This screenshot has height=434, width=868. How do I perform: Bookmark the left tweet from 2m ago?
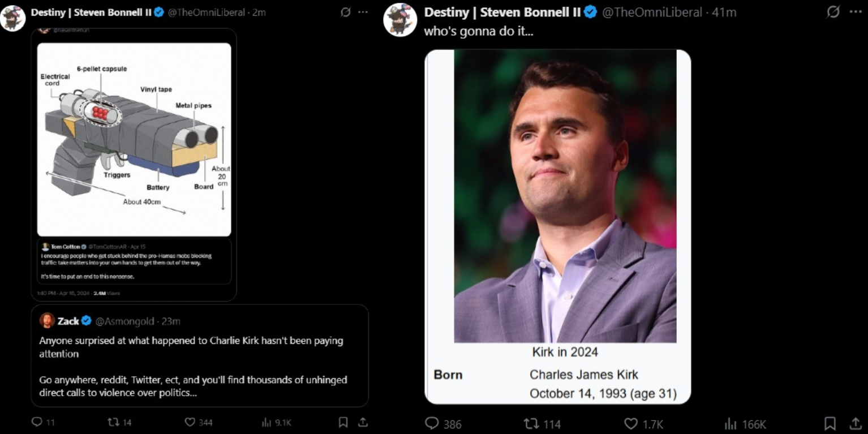pyautogui.click(x=343, y=422)
